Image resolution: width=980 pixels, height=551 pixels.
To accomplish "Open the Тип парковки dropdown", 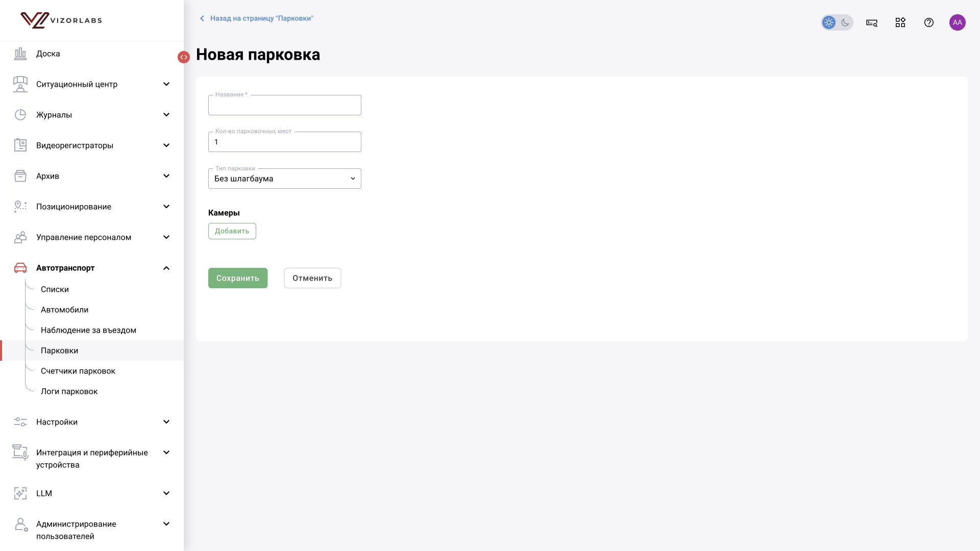I will pos(285,179).
